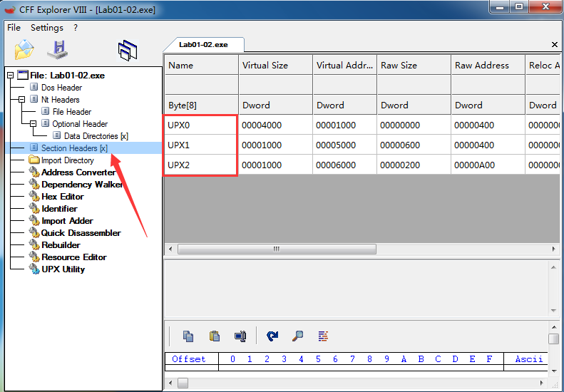
Task: Select the UPX2 section name cell
Action: click(201, 165)
